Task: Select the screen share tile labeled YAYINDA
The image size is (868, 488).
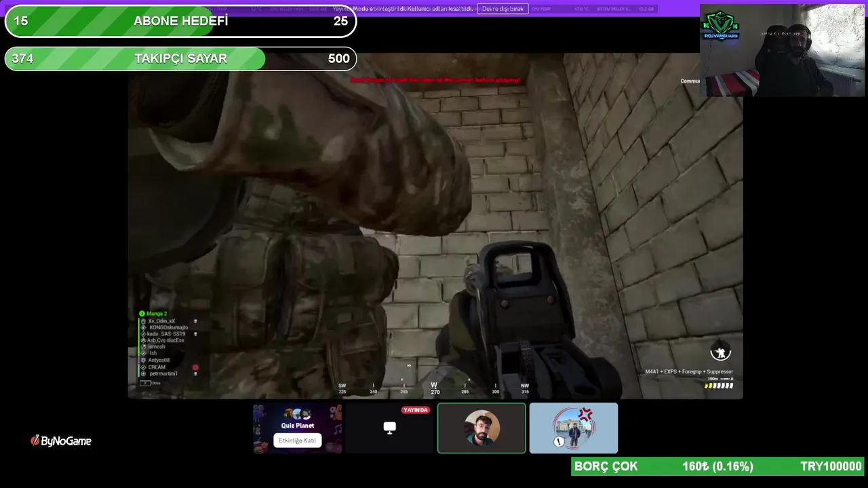Action: click(x=389, y=428)
